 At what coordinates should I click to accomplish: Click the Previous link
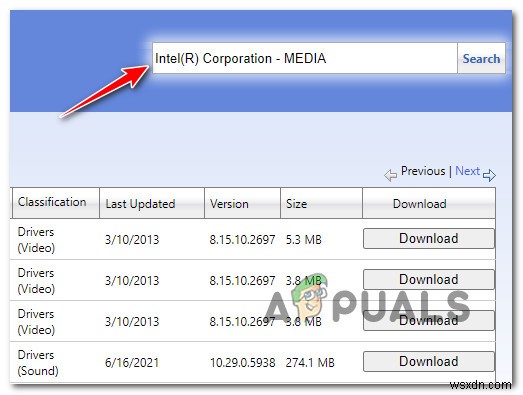(x=423, y=171)
